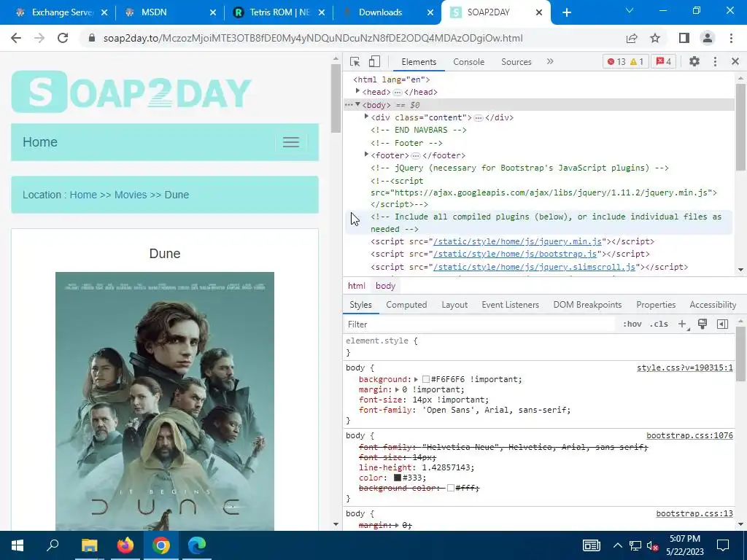Screen dimensions: 747x560
Task: Open the bootstrap.css:13 source link
Action: click(x=694, y=513)
